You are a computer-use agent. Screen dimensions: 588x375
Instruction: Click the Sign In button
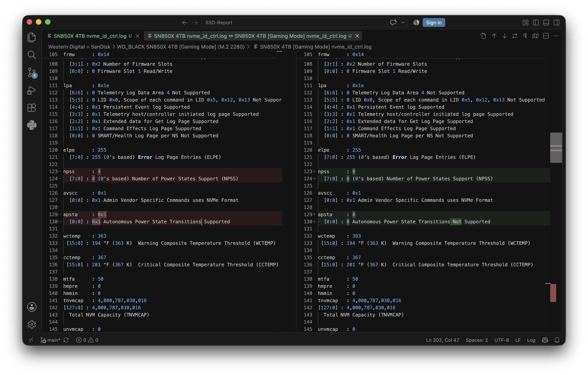434,22
